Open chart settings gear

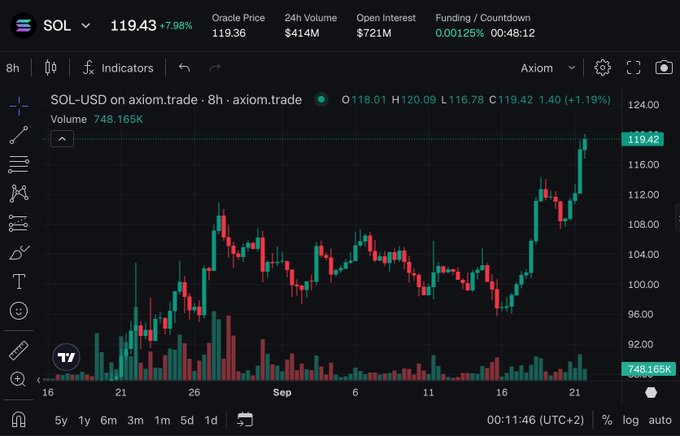pyautogui.click(x=602, y=68)
